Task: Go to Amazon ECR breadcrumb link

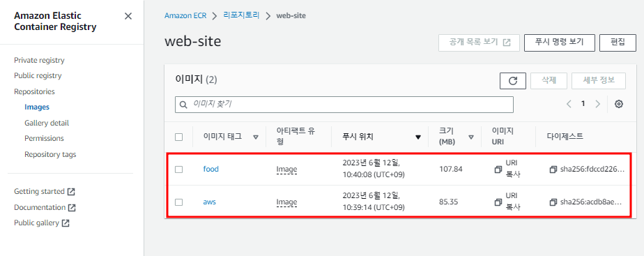Action: 186,15
